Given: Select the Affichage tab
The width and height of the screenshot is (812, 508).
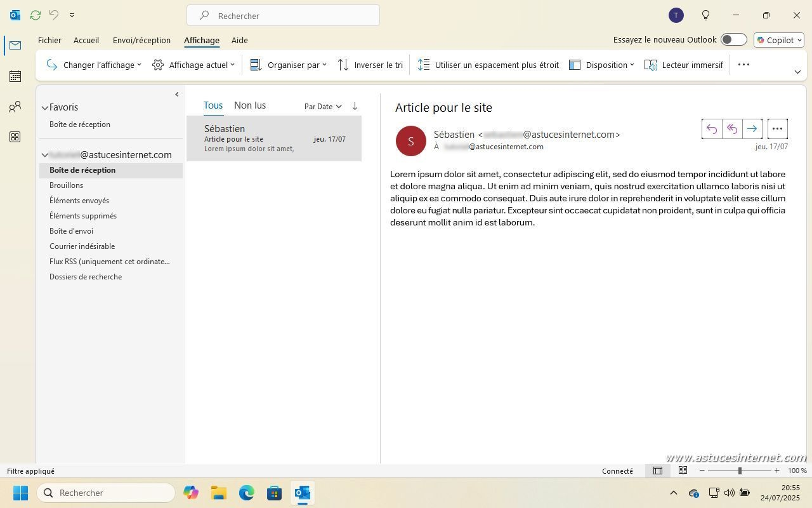Looking at the screenshot, I should pyautogui.click(x=202, y=40).
